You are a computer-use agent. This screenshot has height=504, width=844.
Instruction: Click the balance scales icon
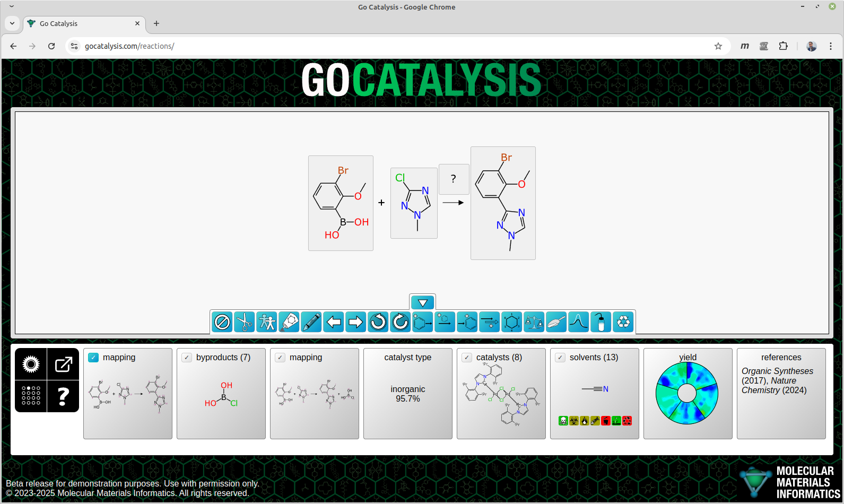(534, 322)
